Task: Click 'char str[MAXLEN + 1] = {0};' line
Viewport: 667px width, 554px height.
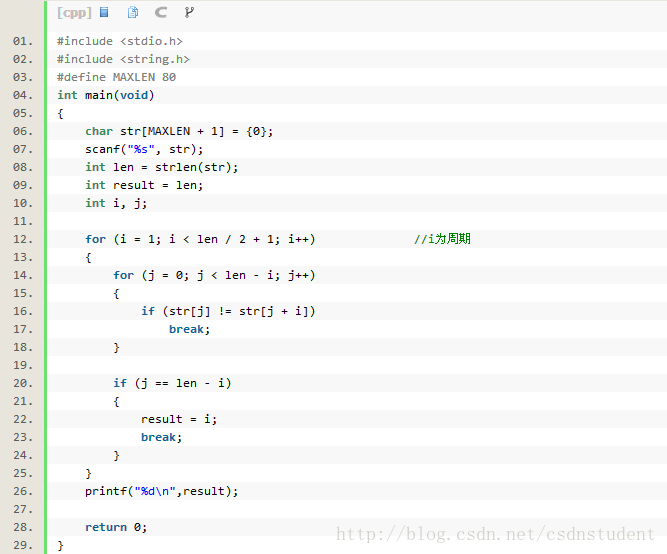Action: tap(179, 131)
